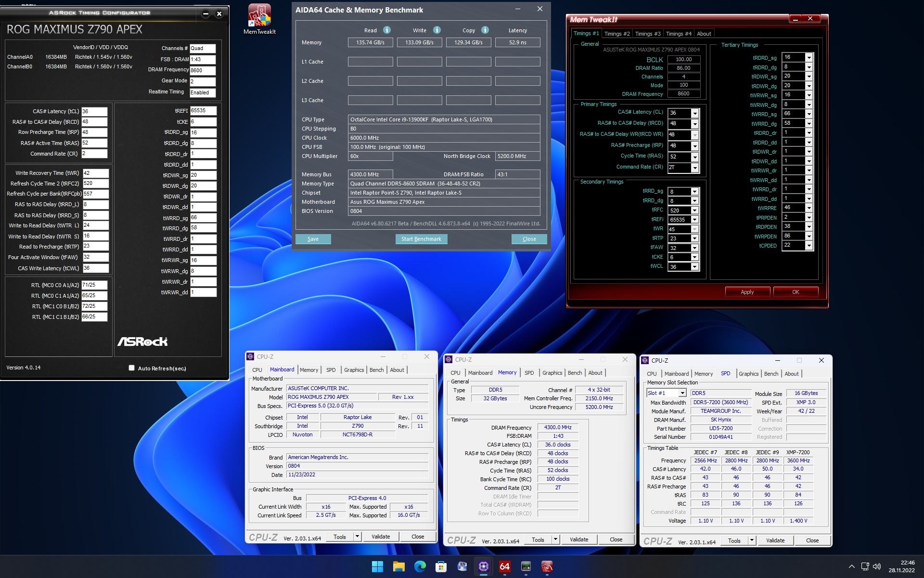Select the Graphics tab in CPU-Z SPD window
This screenshot has height=578, width=924.
(x=748, y=374)
